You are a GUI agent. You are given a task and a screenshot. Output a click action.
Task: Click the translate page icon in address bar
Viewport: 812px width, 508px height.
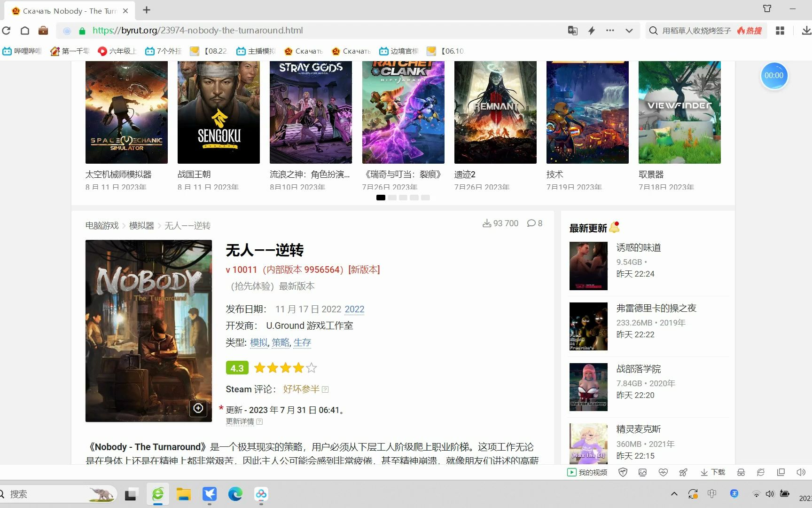tap(572, 31)
